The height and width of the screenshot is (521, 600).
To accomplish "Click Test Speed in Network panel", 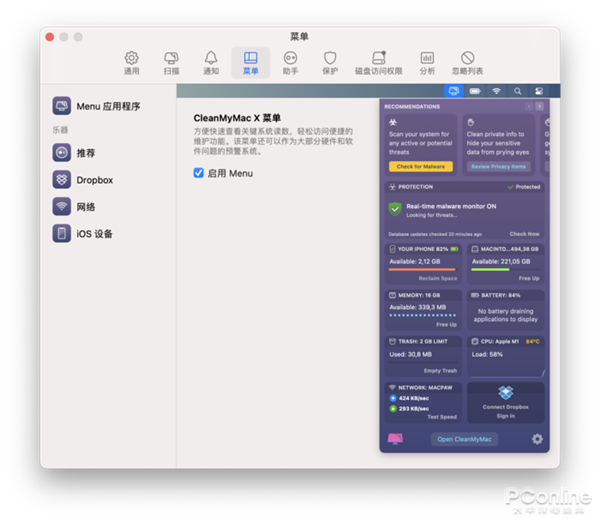I will 442,417.
